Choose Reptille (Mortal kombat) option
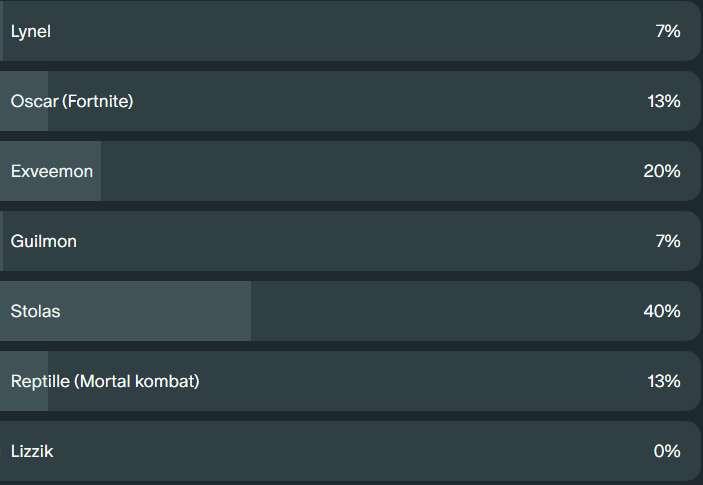The width and height of the screenshot is (703, 485). coord(350,381)
